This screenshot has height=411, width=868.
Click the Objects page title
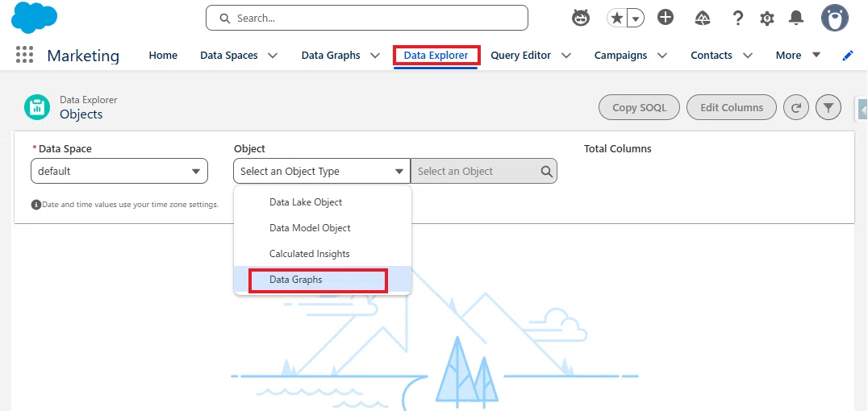(81, 114)
